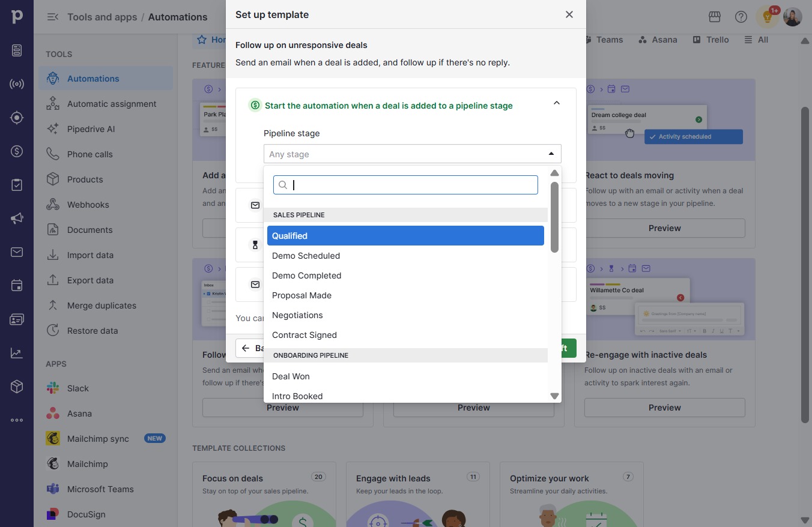812x527 pixels.
Task: Click the stage list scroll down arrow
Action: coord(554,396)
